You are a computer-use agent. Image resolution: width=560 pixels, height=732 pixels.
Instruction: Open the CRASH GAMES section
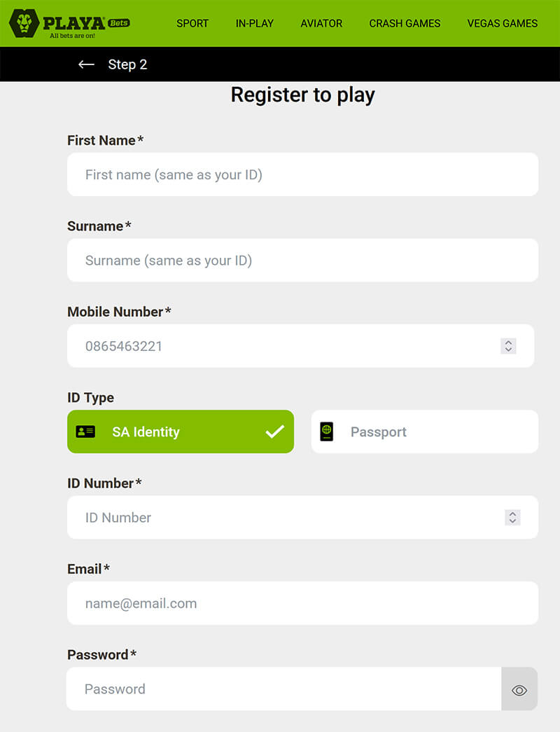(405, 23)
